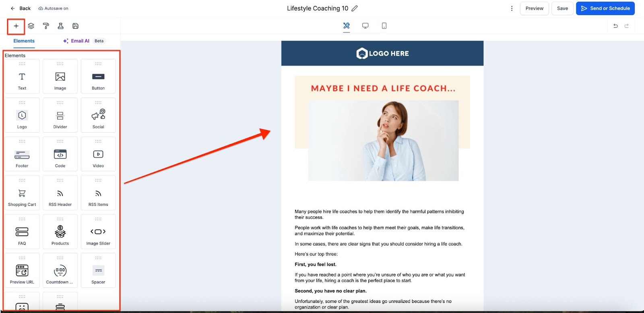
Task: Select the Video element
Action: click(98, 154)
